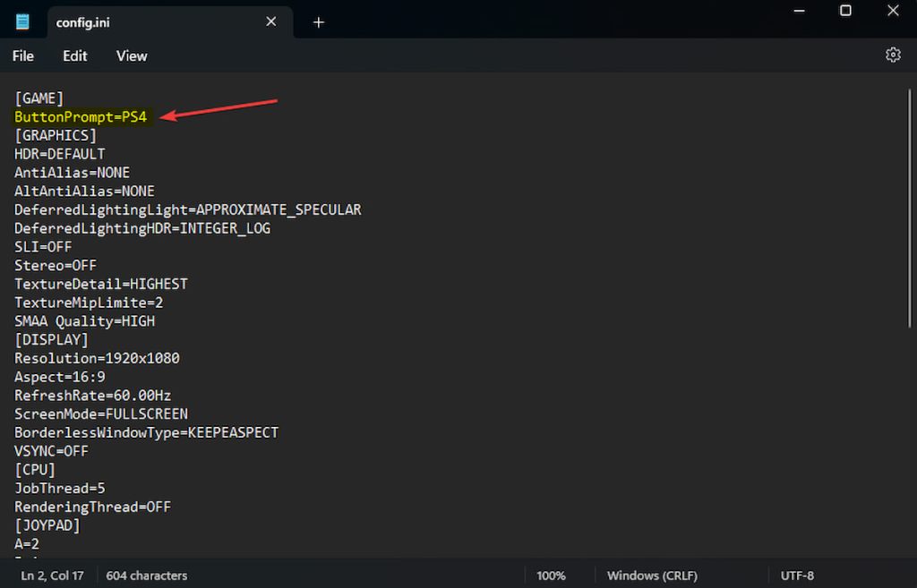Open the Edit menu
Image resolution: width=917 pixels, height=588 pixels.
point(74,55)
